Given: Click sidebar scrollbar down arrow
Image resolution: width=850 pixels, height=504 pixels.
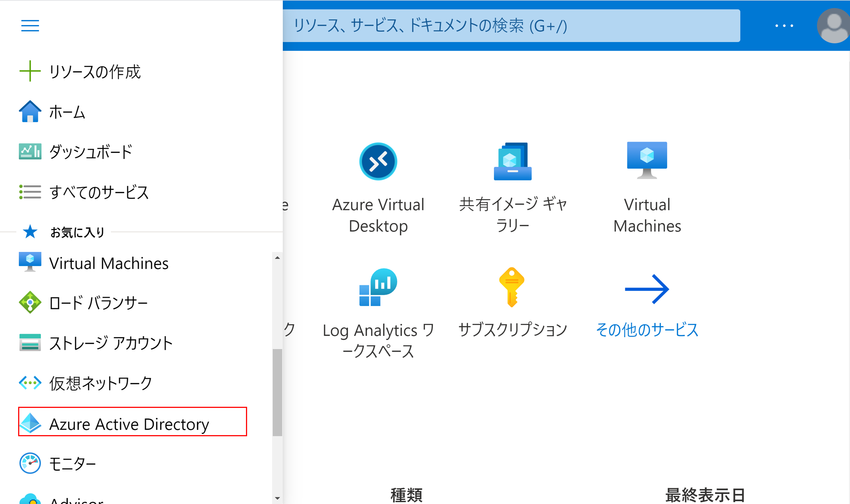Looking at the screenshot, I should 277,498.
